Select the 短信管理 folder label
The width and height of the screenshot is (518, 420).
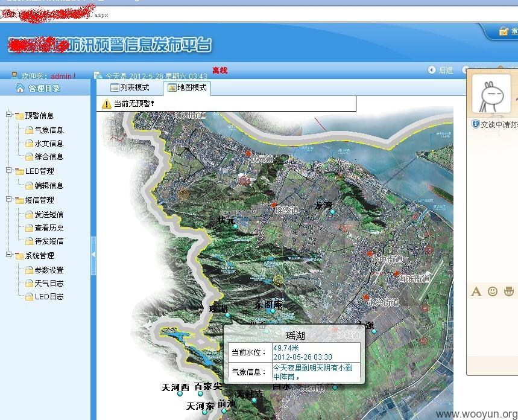click(x=39, y=200)
